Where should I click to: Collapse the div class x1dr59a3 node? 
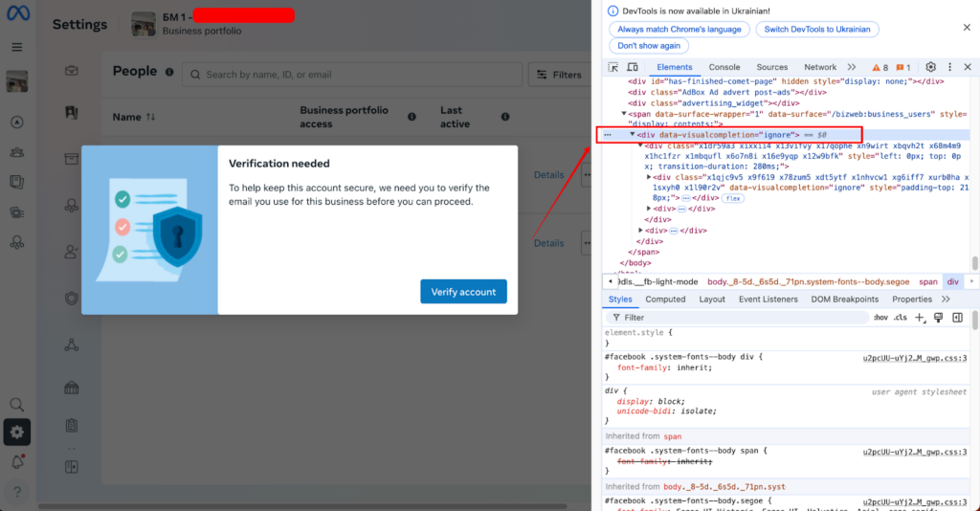pyautogui.click(x=640, y=145)
